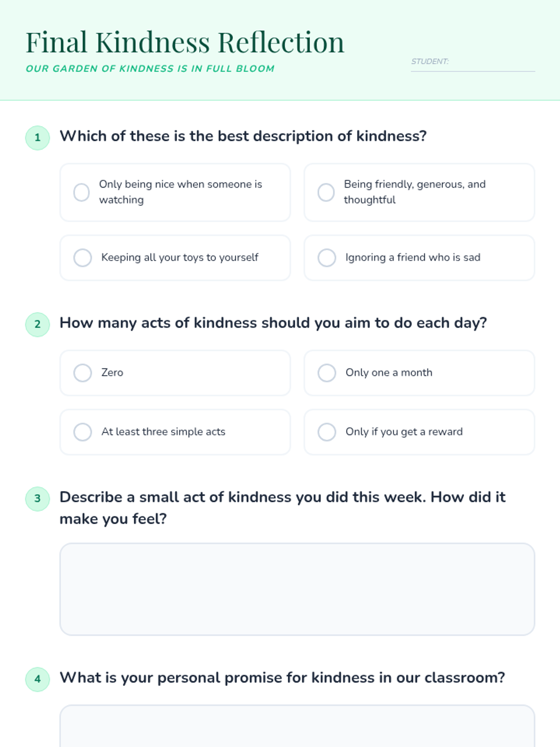
Task: Click the 'best description of kindness' question heading
Action: tap(243, 136)
